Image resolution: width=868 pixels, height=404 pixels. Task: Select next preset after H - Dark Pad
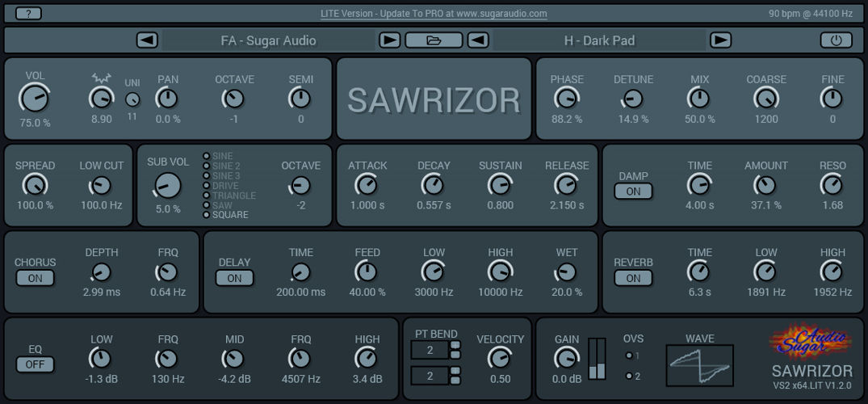[x=721, y=40]
